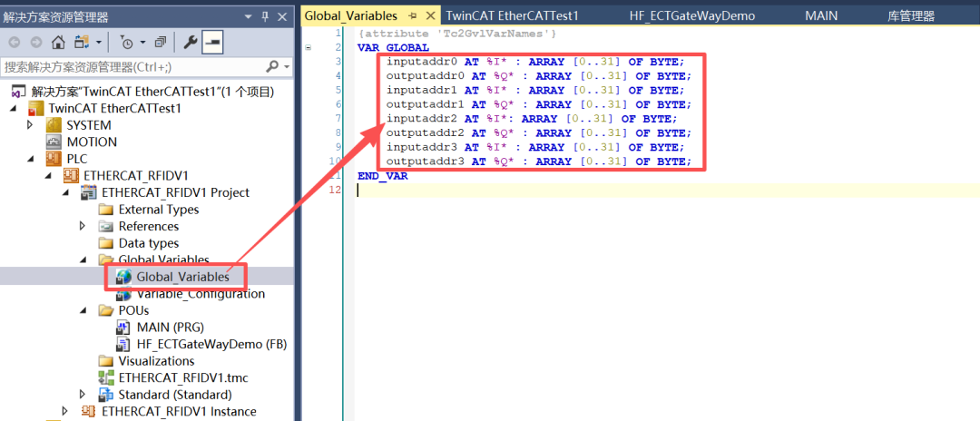Click the inputaddr0 declaration line
Viewport: 980px width, 421px height.
[535, 61]
